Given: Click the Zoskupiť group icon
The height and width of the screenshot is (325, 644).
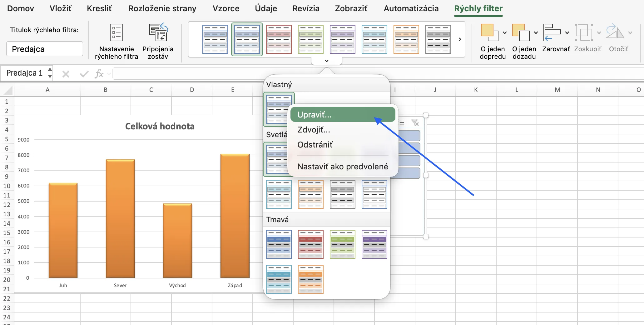Looking at the screenshot, I should (x=584, y=32).
